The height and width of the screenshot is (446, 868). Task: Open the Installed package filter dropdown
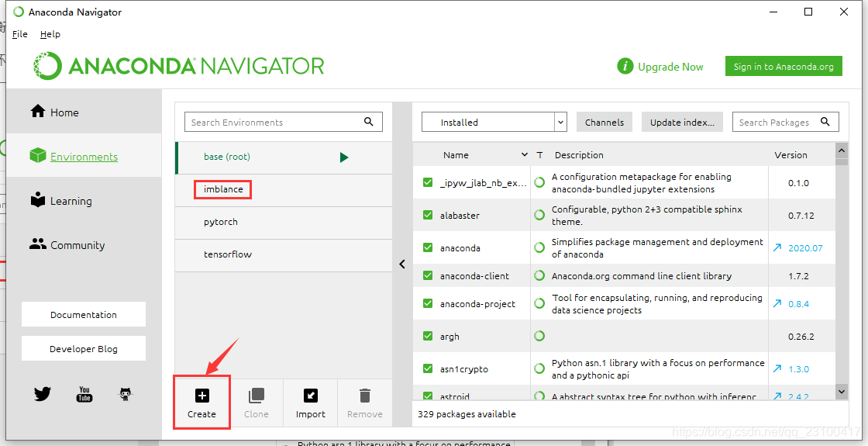[x=494, y=122]
